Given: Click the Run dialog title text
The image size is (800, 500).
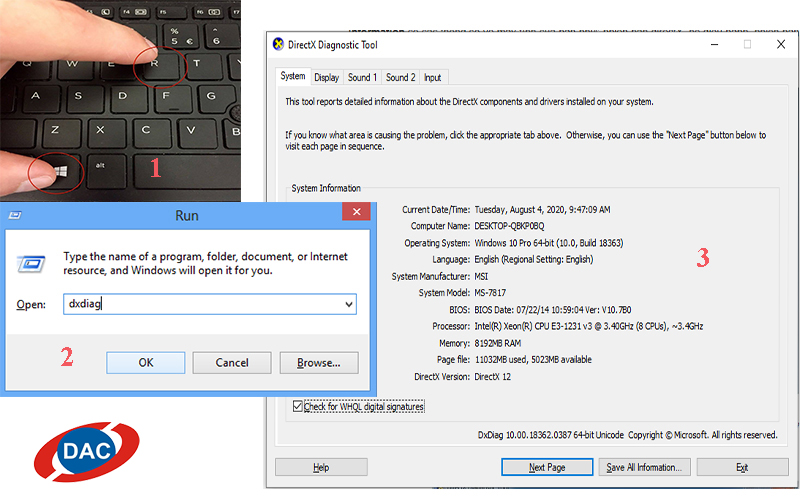Looking at the screenshot, I should 187,215.
